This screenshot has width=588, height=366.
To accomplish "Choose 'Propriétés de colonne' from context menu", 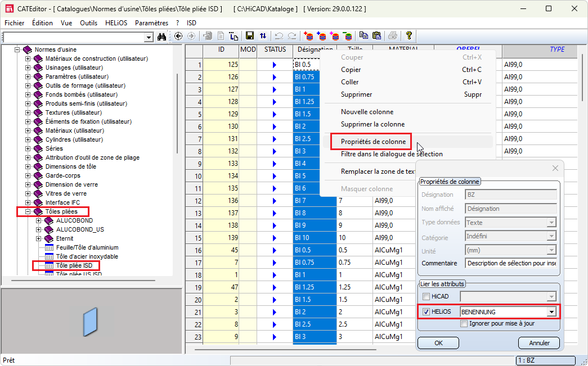I will 373,141.
